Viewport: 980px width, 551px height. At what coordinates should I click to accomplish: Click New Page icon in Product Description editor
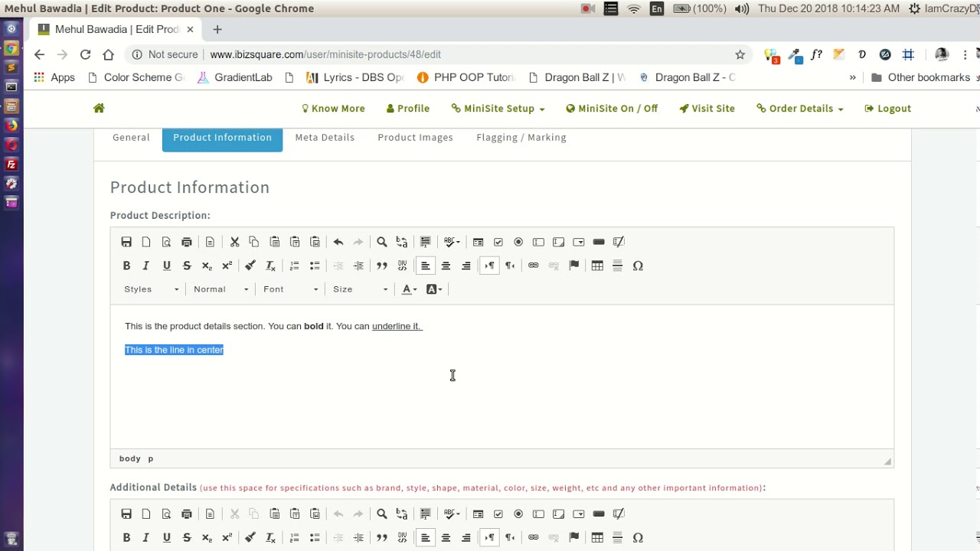pos(146,242)
